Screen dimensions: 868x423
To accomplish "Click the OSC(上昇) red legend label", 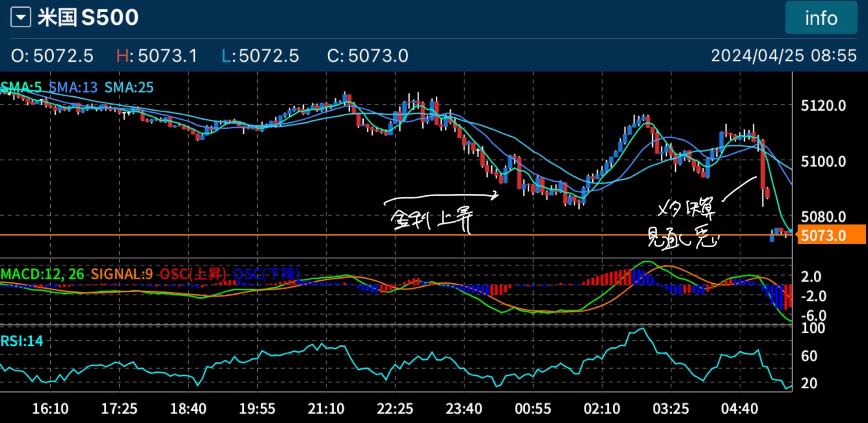I will tap(193, 274).
